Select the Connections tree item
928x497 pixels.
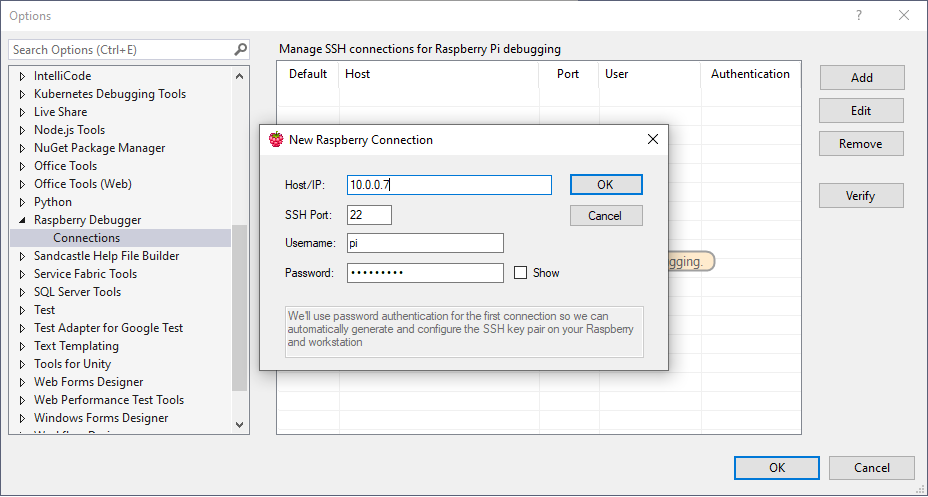coord(86,238)
